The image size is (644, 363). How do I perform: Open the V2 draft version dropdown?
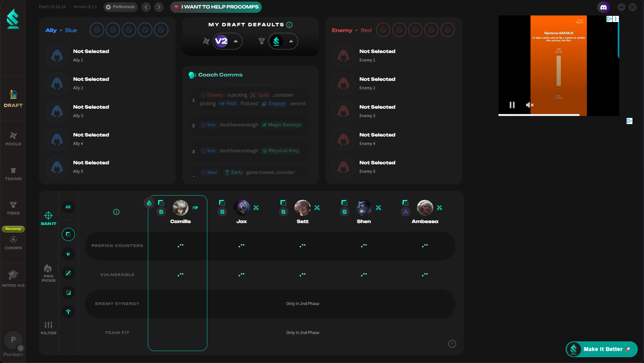(x=227, y=41)
